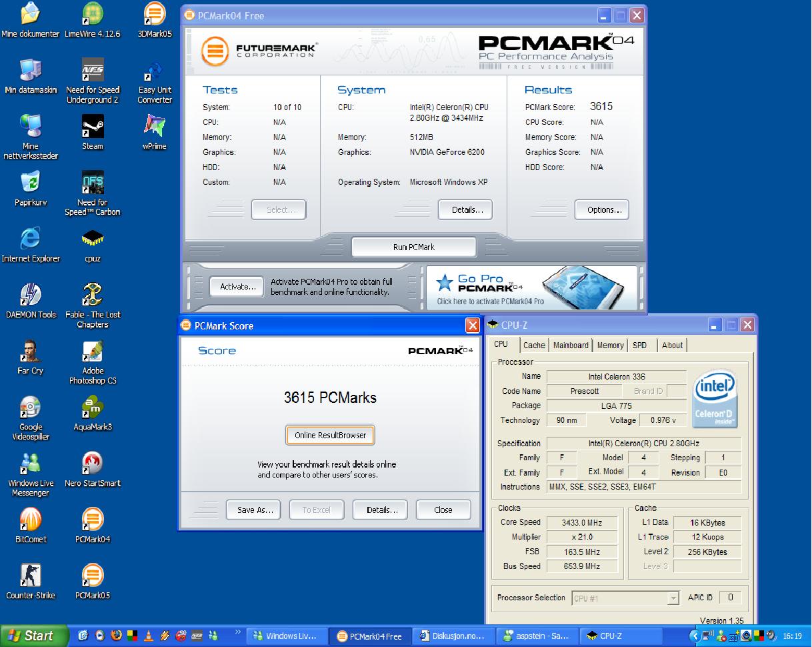Switch to CPU-Z taskbar button
The image size is (812, 647).
(x=620, y=636)
